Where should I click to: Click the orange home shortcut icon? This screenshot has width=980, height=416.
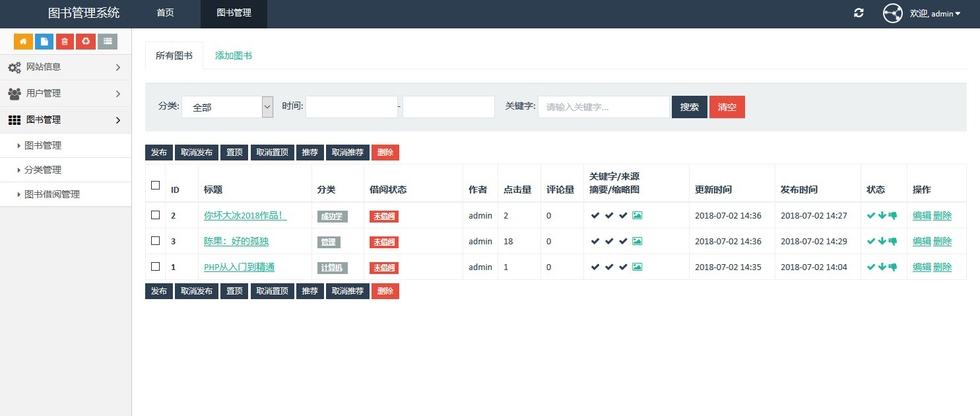tap(23, 42)
